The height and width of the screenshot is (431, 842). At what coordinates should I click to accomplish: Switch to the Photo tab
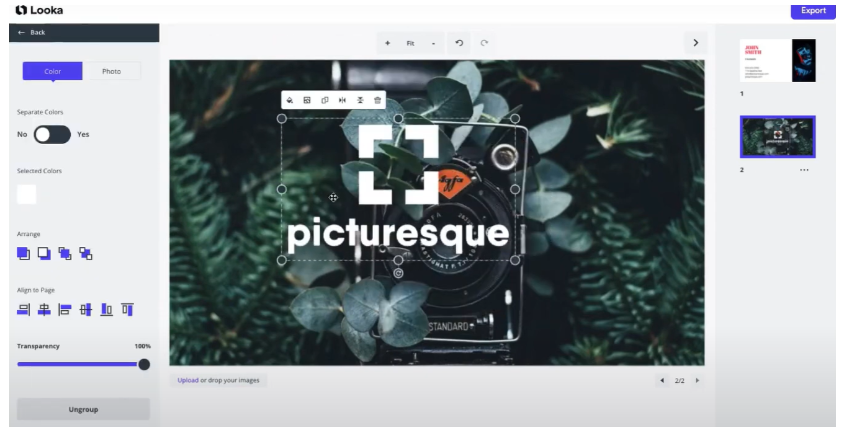pos(112,71)
